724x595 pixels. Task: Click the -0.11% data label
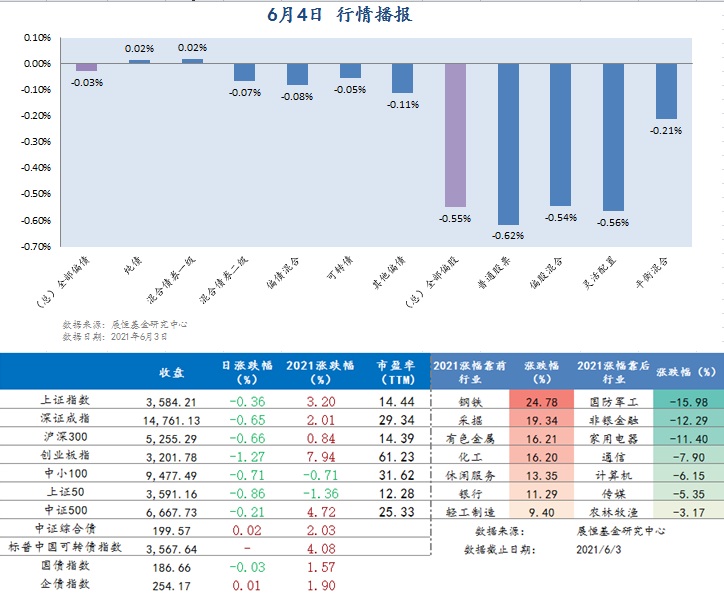(x=403, y=105)
